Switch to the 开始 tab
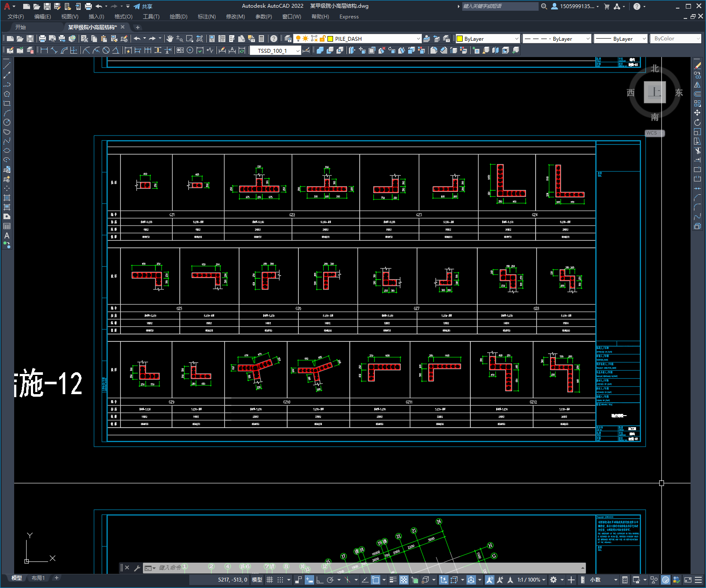706x588 pixels. coord(21,27)
